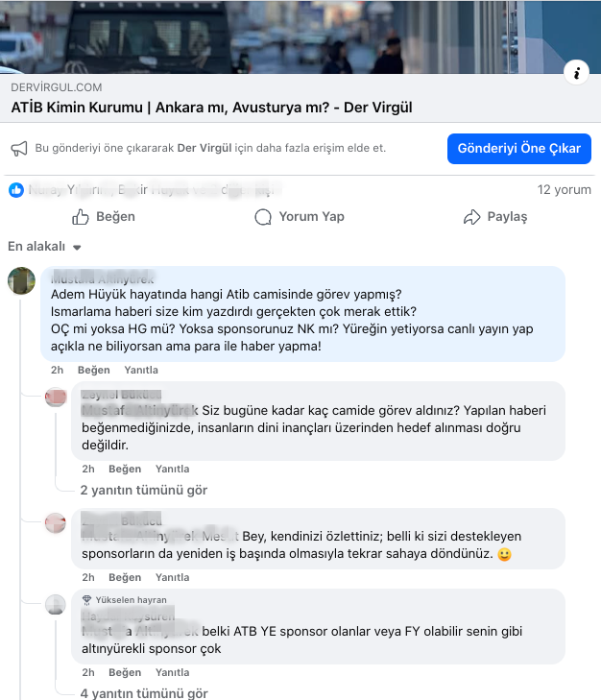
Task: Open the ATİB Kimin Kurumu article link
Action: 211,108
